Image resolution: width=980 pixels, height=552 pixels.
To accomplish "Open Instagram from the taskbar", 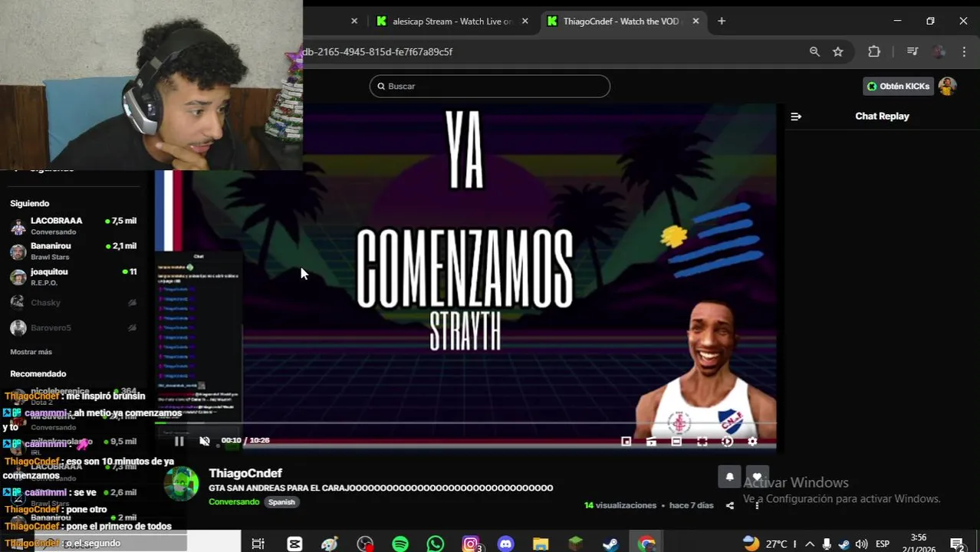I will [x=471, y=544].
